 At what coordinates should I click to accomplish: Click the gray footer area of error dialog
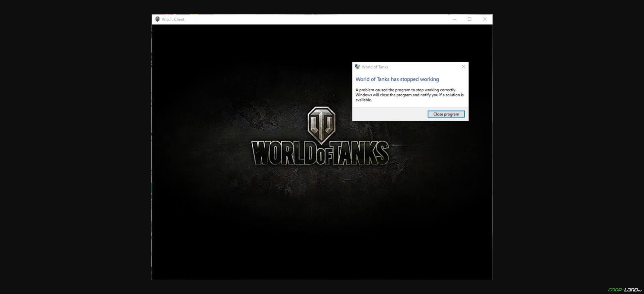pos(387,114)
